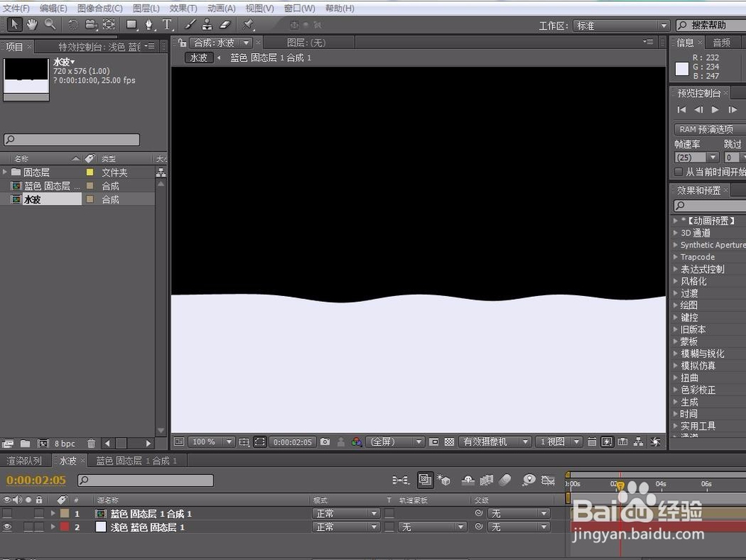Screen dimensions: 746x560
Task: Toggle visibility of 蓝色 固态层 1 合成 1 layer
Action: (7, 514)
